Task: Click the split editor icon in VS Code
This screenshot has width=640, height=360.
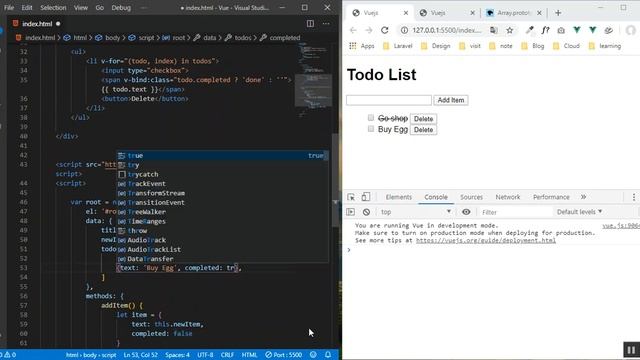Action: pyautogui.click(x=310, y=24)
